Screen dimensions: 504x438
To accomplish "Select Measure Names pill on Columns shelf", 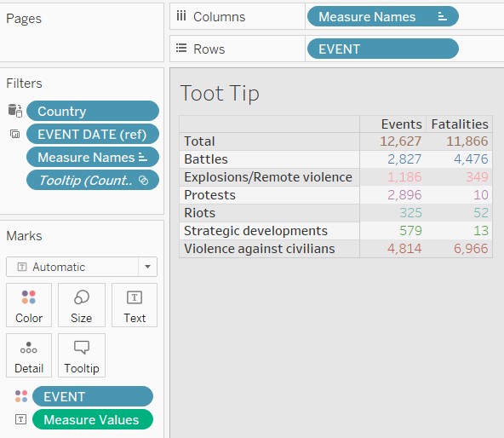I will pos(383,16).
